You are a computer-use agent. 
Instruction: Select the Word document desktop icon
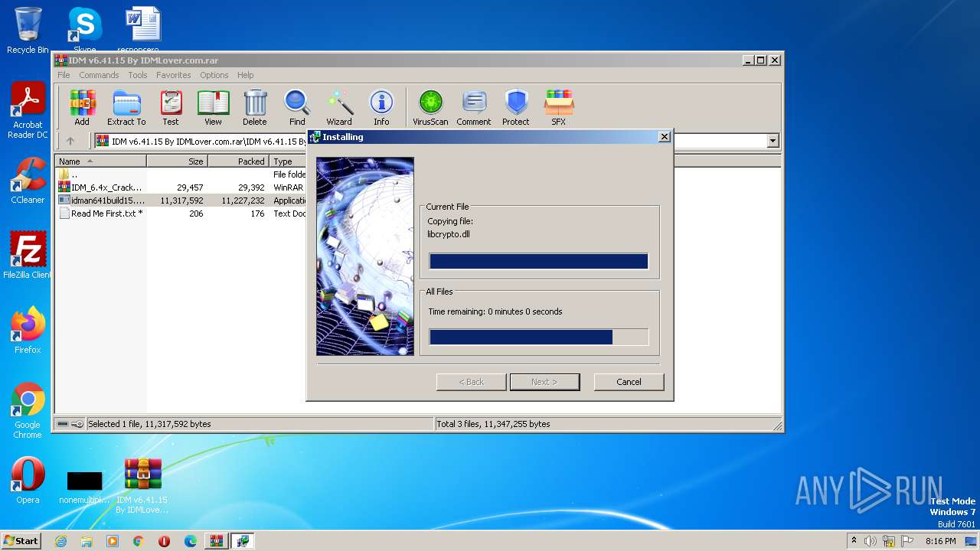pos(143,29)
